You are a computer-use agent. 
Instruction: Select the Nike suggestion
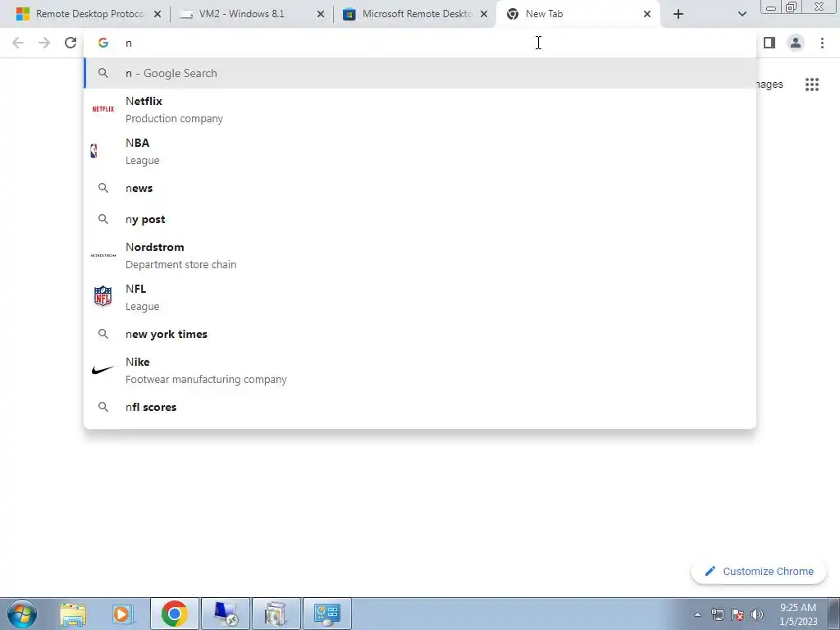point(420,370)
